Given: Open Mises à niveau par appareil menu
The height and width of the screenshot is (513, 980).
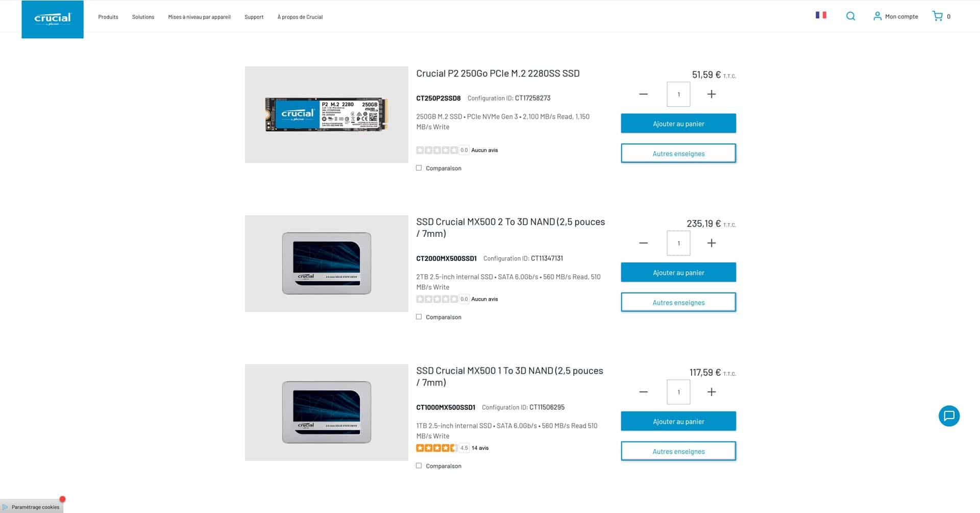Looking at the screenshot, I should click(199, 17).
